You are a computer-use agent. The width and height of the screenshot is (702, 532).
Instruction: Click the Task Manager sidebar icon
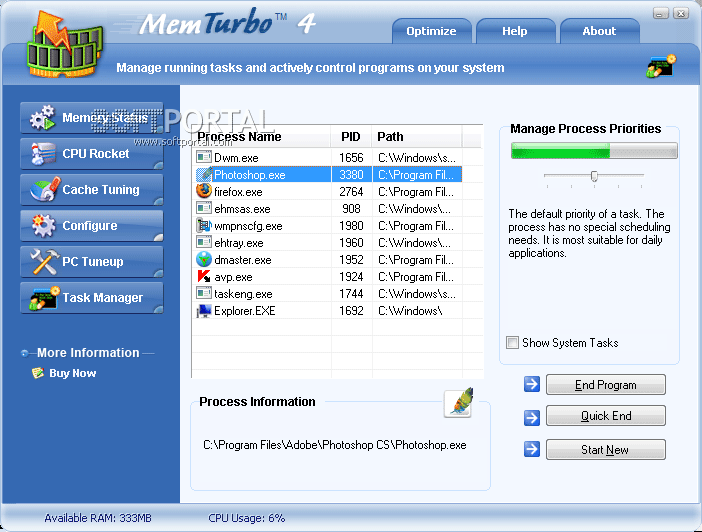coord(44,298)
